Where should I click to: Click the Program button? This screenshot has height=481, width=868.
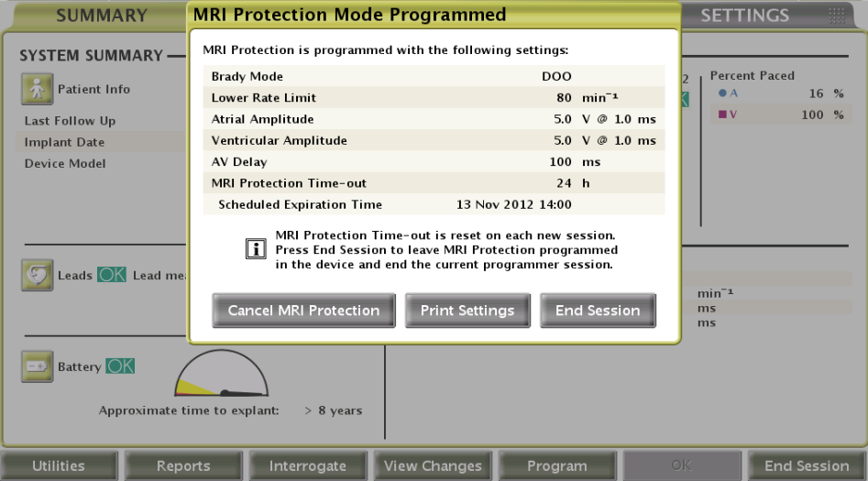coord(557,465)
